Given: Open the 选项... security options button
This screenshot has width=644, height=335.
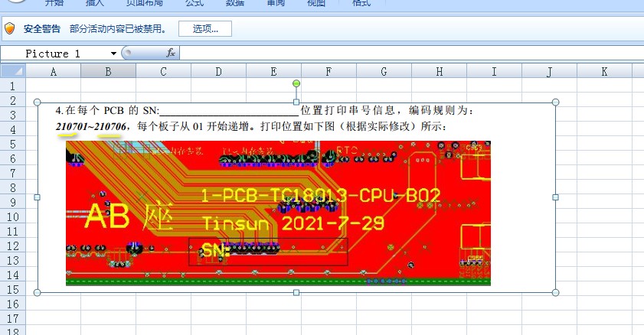Looking at the screenshot, I should click(205, 29).
